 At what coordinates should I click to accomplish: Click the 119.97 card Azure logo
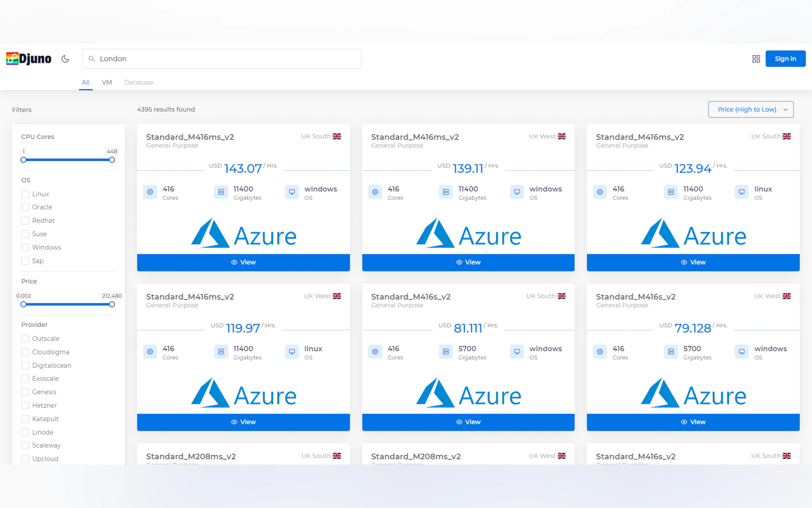point(243,393)
